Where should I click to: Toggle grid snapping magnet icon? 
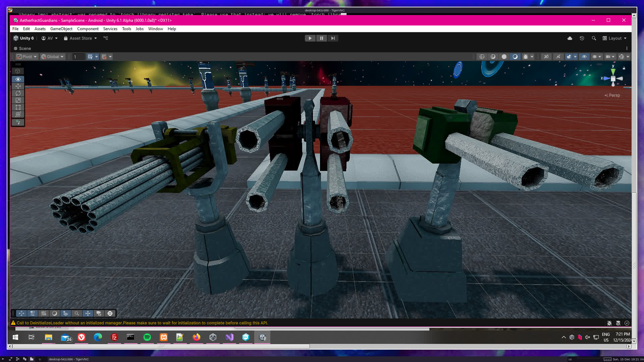(104, 57)
